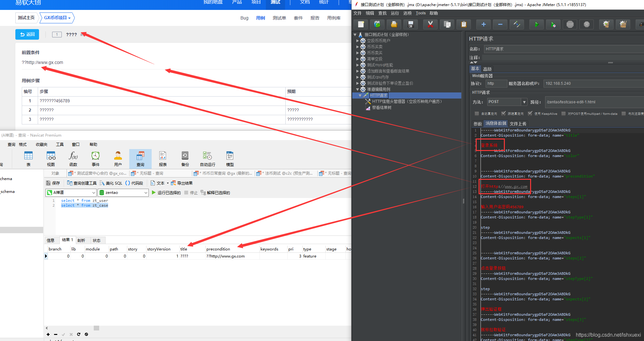Clear all JMeter results with double broom icon
644x341 pixels.
pos(623,24)
